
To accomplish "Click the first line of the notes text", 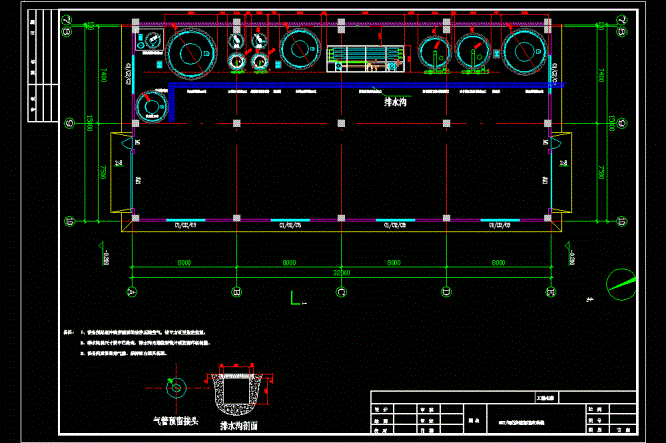I will [142, 333].
